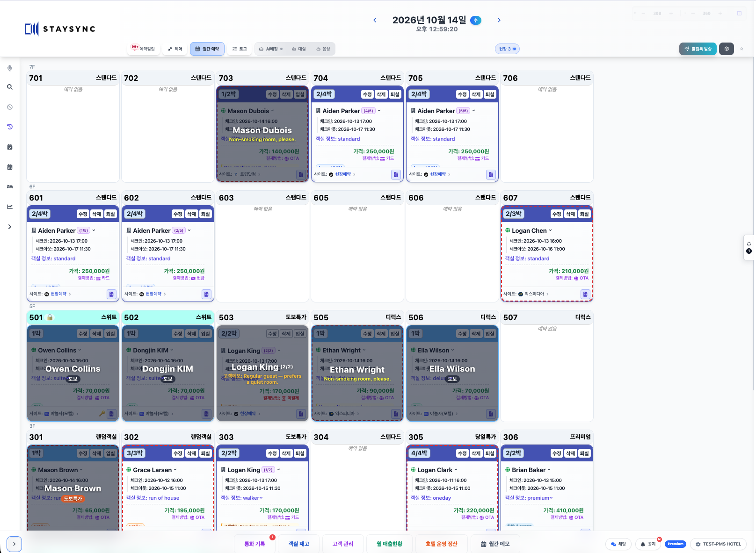Screen dimensions: 756x553
Task: Open document icon in room 602 card
Action: [206, 294]
